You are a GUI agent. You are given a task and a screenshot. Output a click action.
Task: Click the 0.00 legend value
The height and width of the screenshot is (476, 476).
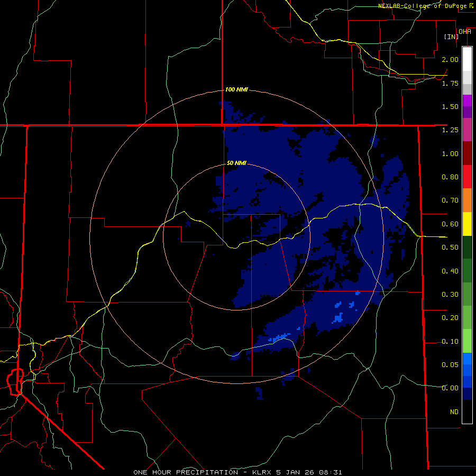coord(450,388)
